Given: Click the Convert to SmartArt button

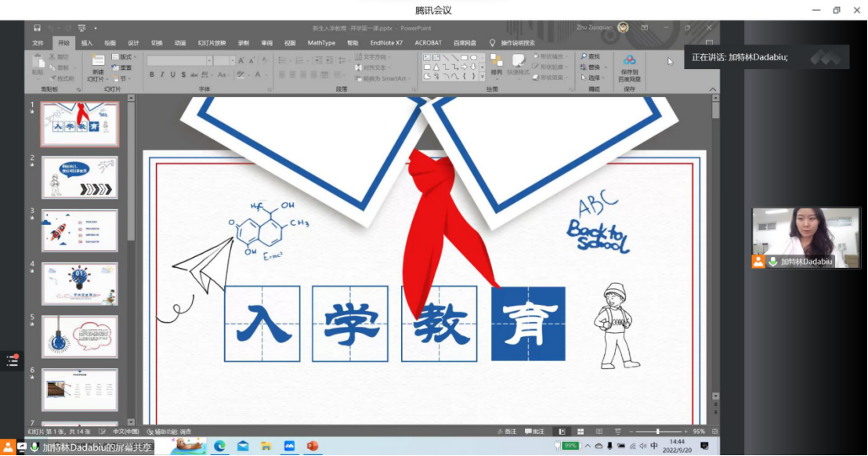Looking at the screenshot, I should point(384,78).
